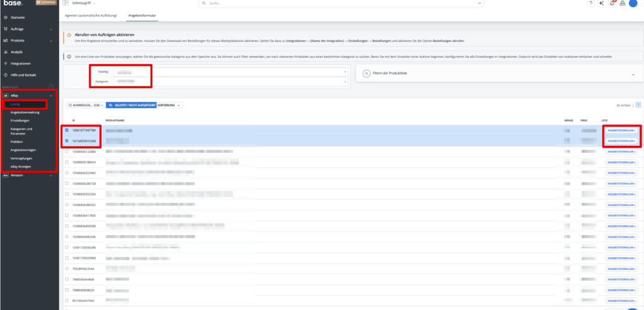Open the blue user avatar menu
The image size is (644, 310).
pos(633,3)
